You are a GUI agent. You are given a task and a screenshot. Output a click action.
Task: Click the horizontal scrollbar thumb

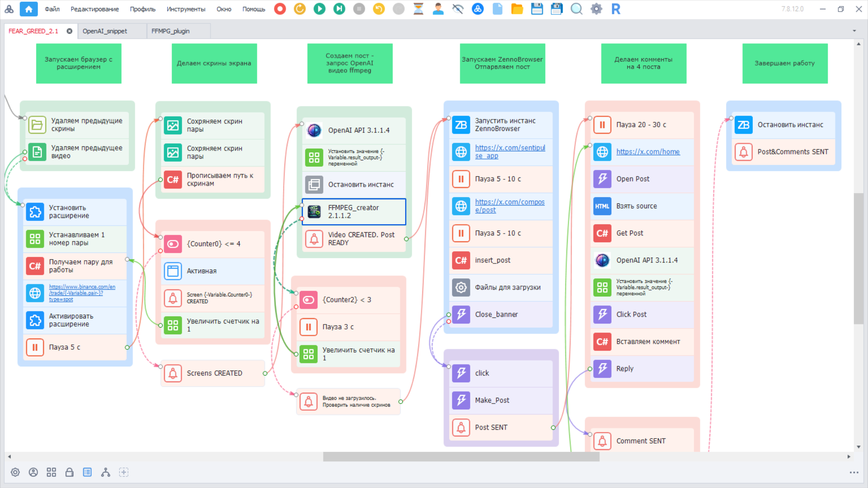(x=461, y=457)
